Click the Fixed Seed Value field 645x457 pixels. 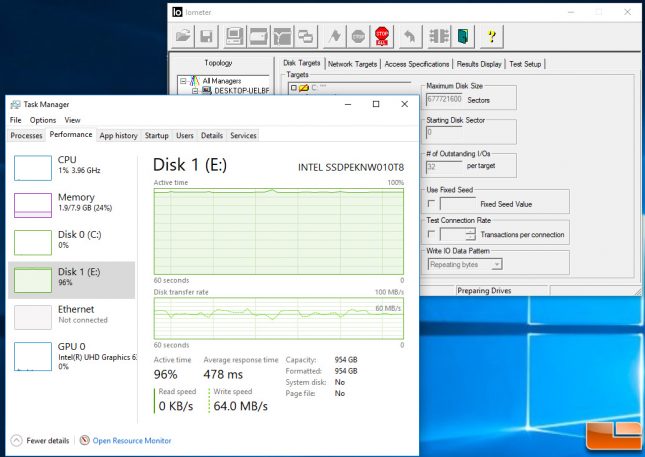pyautogui.click(x=458, y=204)
